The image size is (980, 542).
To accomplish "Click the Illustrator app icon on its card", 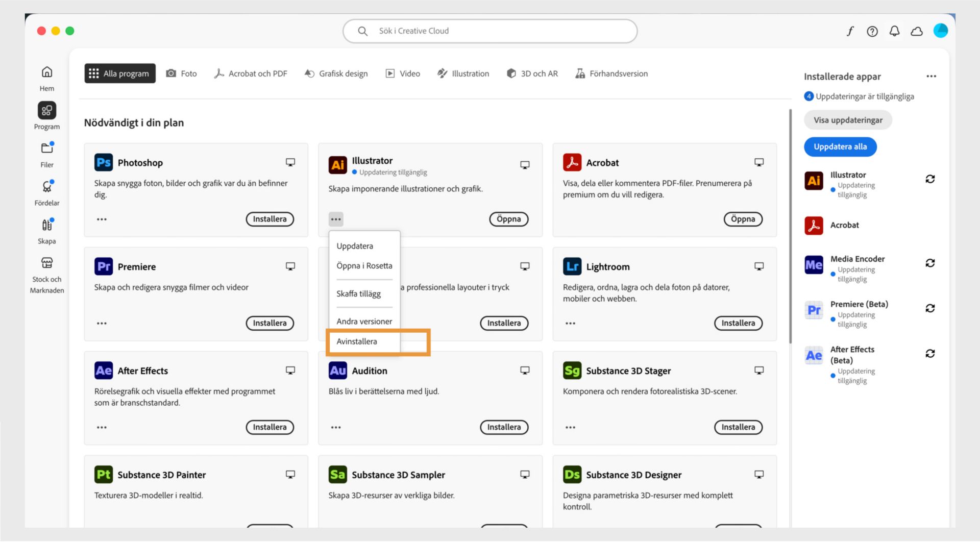I will [x=338, y=165].
